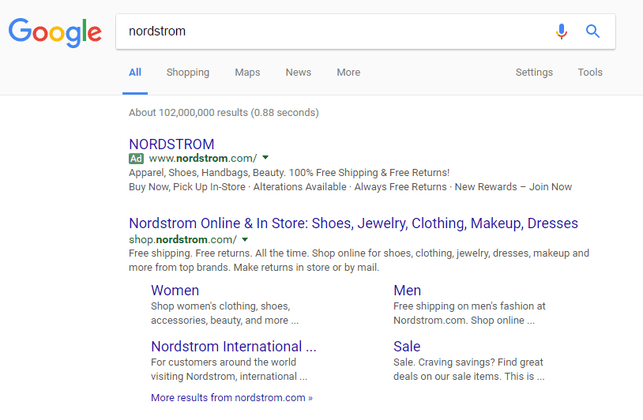Open Nordstrom International sitelink

(x=233, y=347)
